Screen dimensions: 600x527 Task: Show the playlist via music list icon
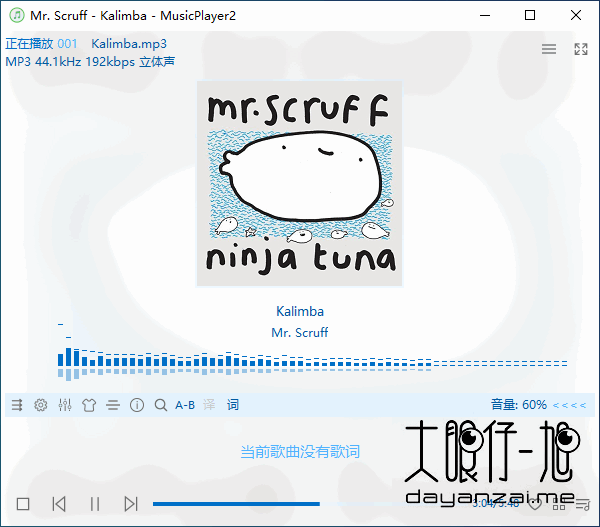[x=583, y=504]
